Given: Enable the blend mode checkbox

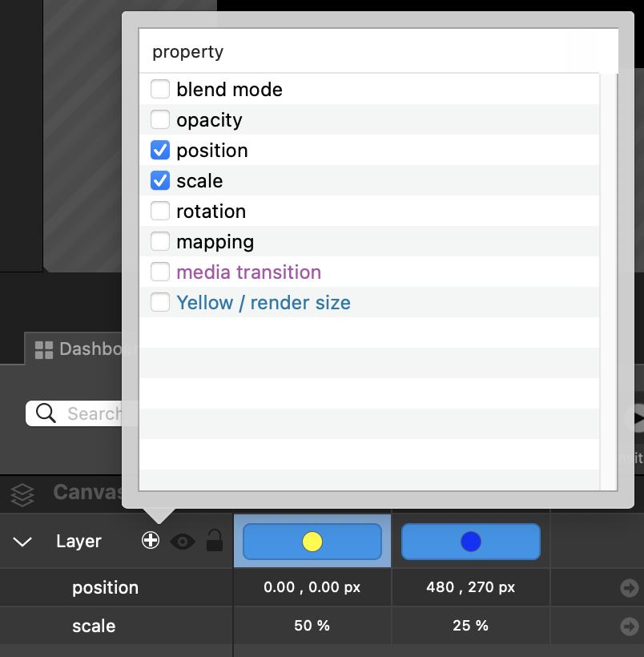Looking at the screenshot, I should pyautogui.click(x=160, y=89).
